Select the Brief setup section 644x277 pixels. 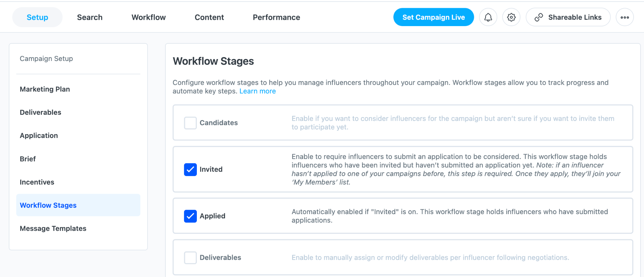(x=28, y=158)
